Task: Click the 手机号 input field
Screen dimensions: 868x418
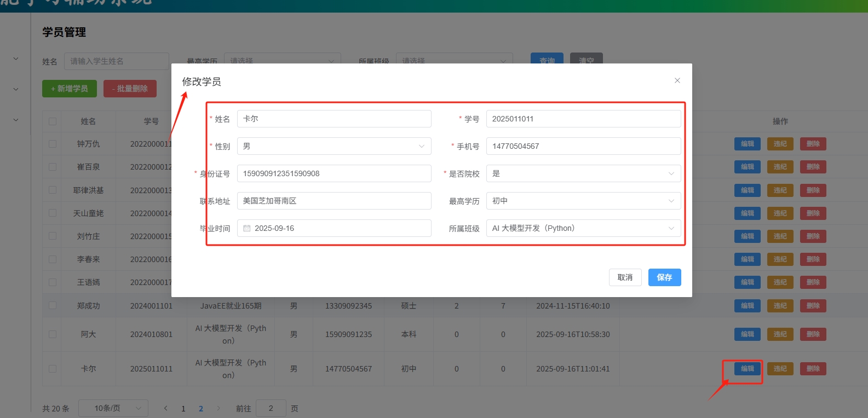Action: coord(583,146)
